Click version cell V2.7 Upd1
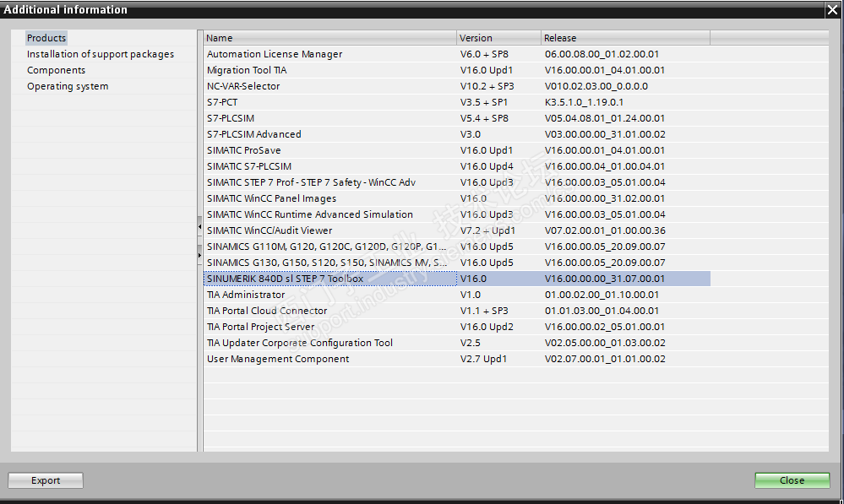844x504 pixels. (483, 359)
